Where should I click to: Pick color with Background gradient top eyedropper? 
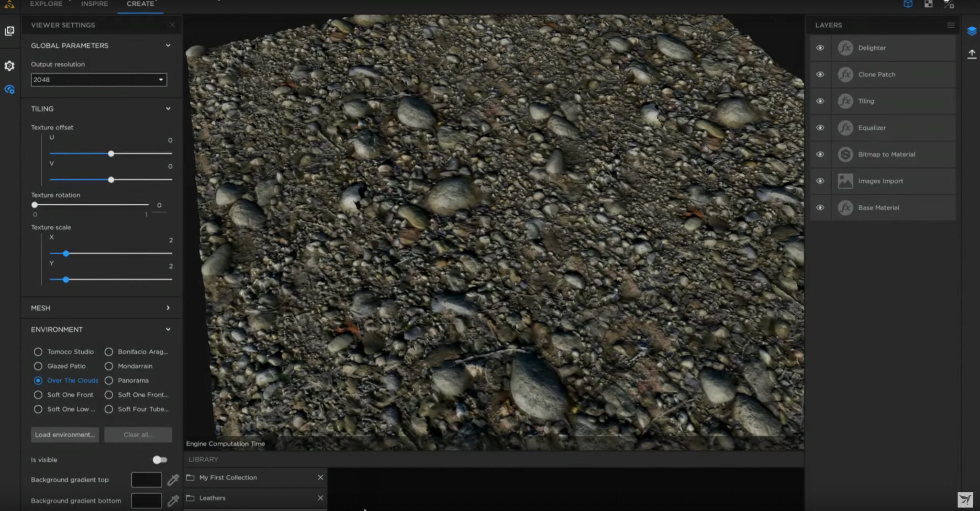click(173, 479)
